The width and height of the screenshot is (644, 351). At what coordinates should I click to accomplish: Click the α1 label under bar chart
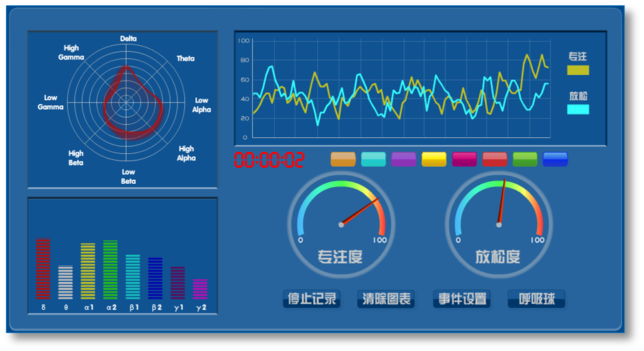(89, 307)
